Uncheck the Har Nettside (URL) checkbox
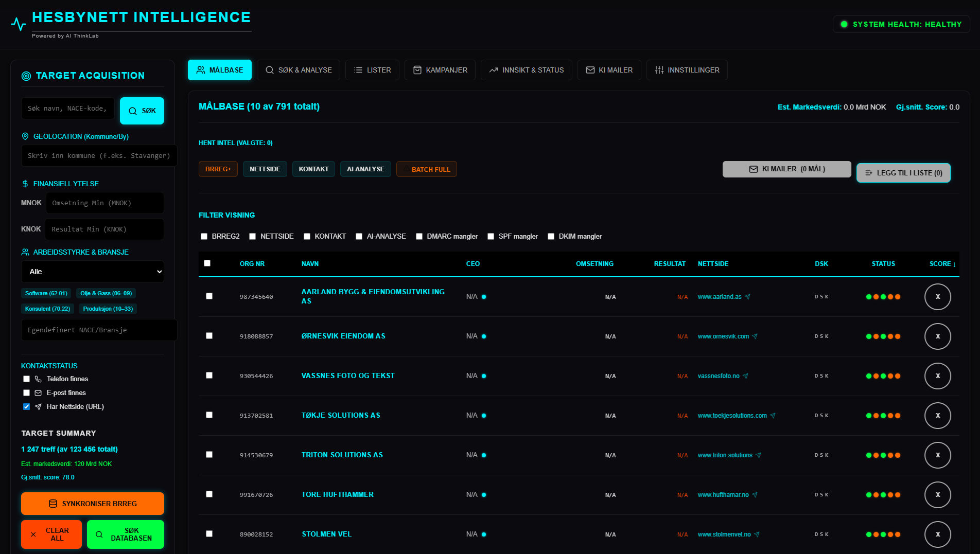The height and width of the screenshot is (554, 980). (27, 407)
